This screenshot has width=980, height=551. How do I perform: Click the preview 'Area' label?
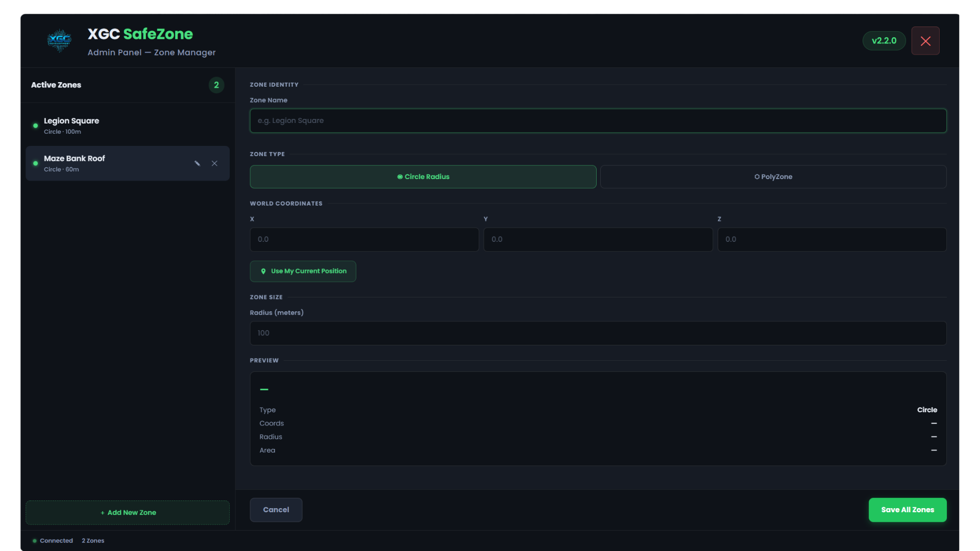click(x=267, y=450)
